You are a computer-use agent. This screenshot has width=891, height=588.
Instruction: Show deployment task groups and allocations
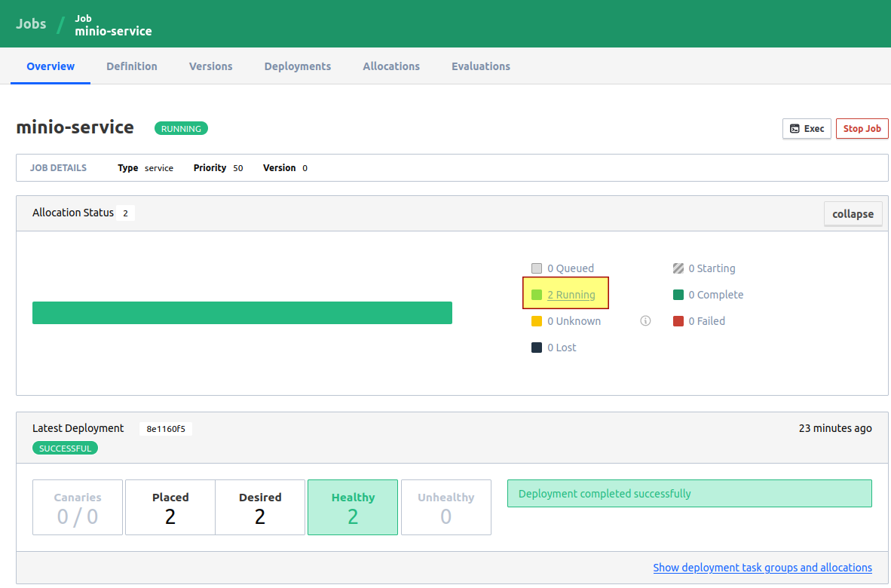(x=762, y=568)
